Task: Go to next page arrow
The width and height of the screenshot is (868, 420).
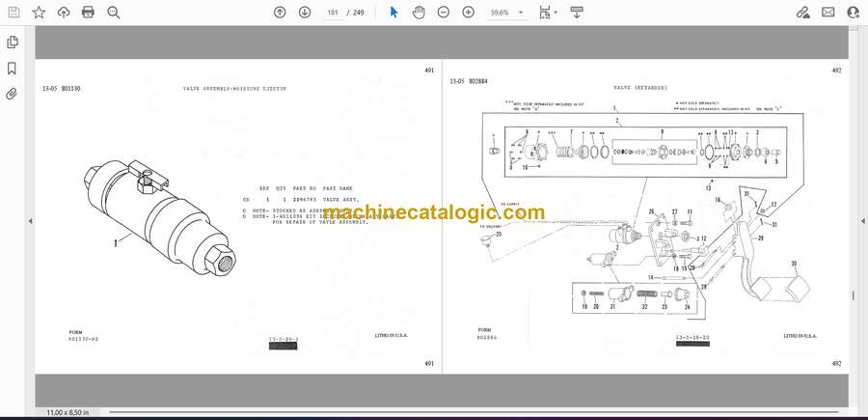Action: point(305,13)
